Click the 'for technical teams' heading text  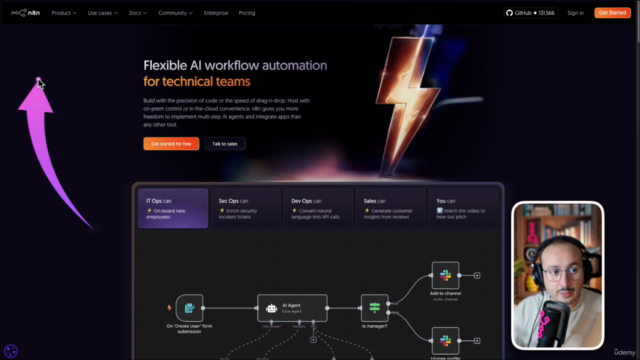tap(197, 82)
